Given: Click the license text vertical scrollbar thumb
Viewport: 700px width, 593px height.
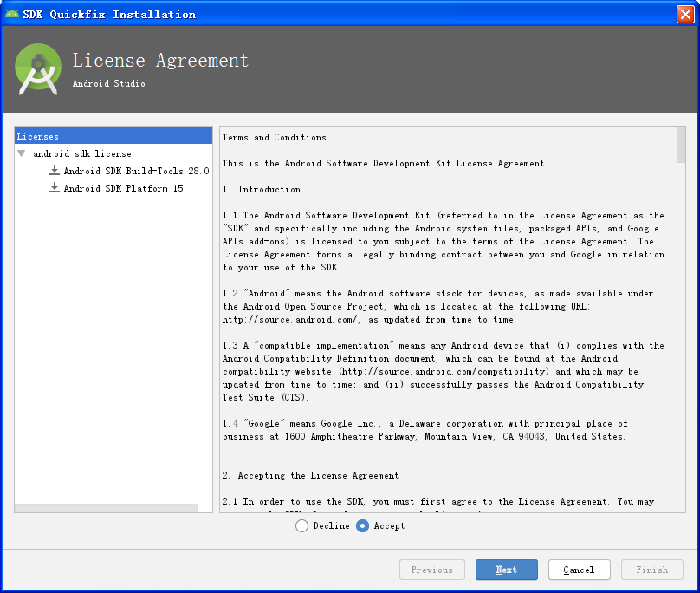Looking at the screenshot, I should point(681,146).
